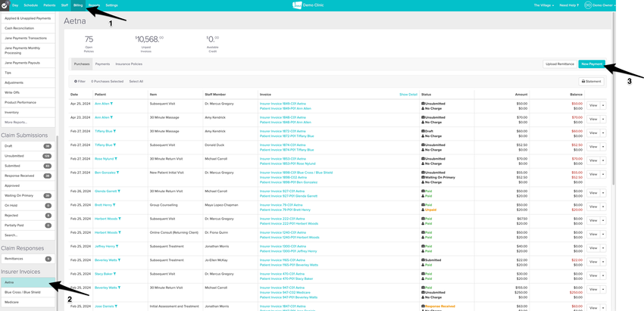Click the Demo Owner avatar icon
Viewport: 644px width, 311px height.
click(x=588, y=5)
